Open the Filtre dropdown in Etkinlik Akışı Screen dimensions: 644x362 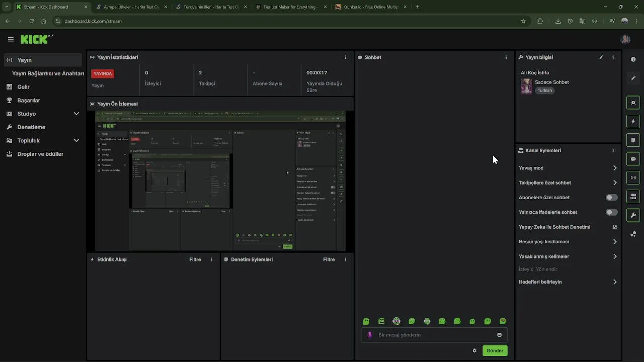click(195, 259)
